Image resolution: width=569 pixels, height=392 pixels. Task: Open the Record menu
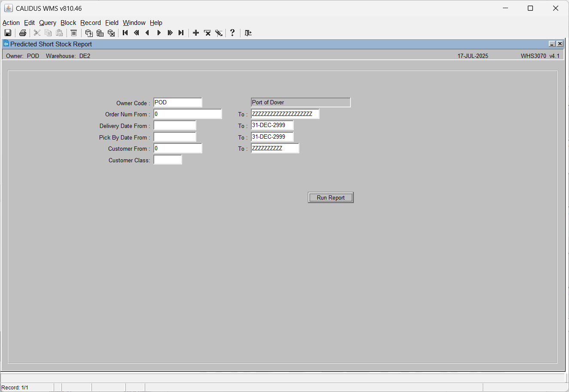[x=91, y=23]
